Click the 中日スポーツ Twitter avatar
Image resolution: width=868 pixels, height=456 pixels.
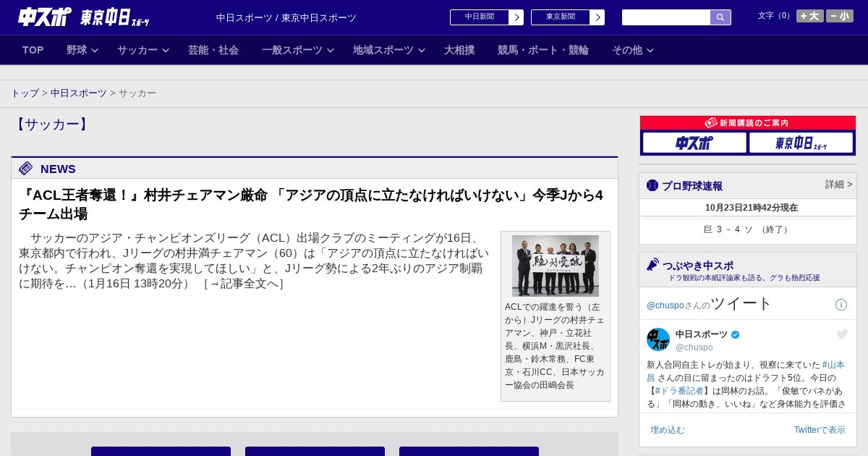pyautogui.click(x=658, y=339)
